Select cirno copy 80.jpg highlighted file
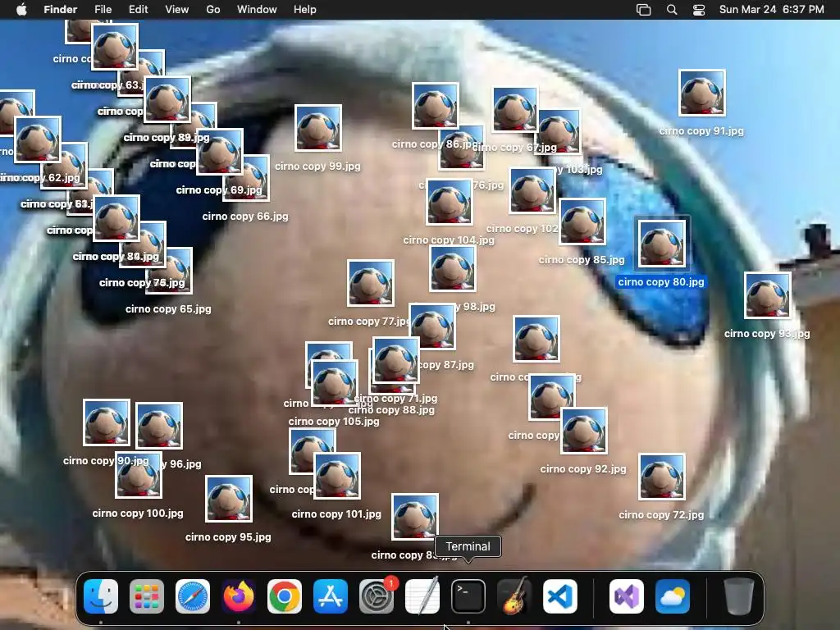Viewport: 840px width, 630px height. pyautogui.click(x=662, y=244)
